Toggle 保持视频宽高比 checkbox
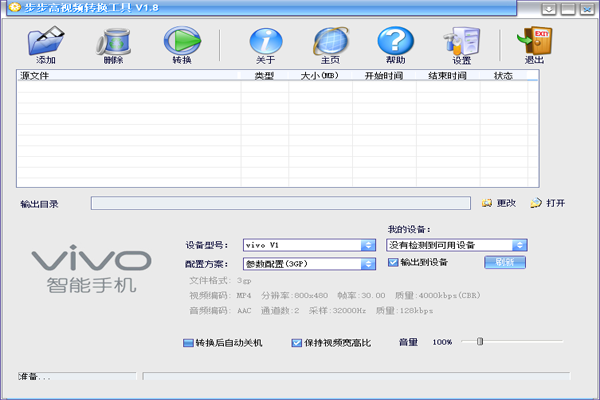Viewport: 600px width, 400px height. point(296,343)
